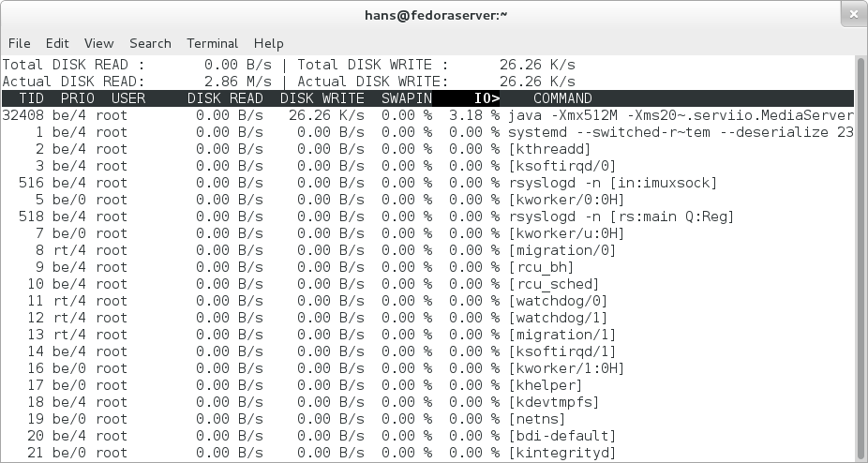Open the File menu

(19, 43)
